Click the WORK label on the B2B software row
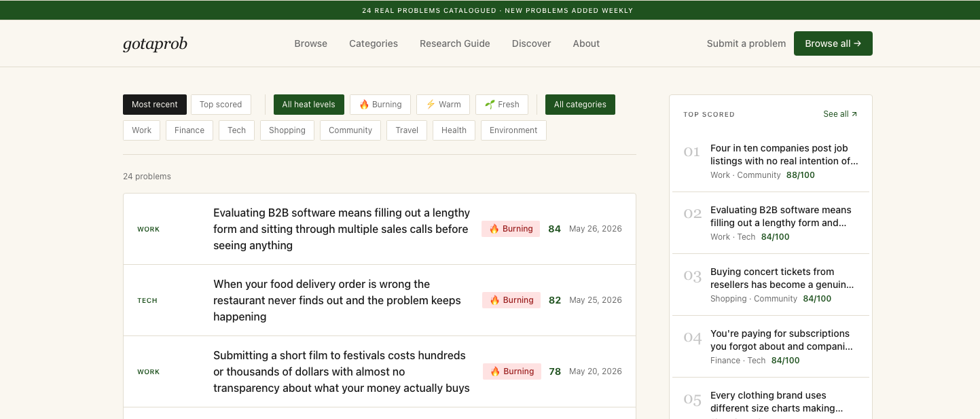 [x=149, y=230]
